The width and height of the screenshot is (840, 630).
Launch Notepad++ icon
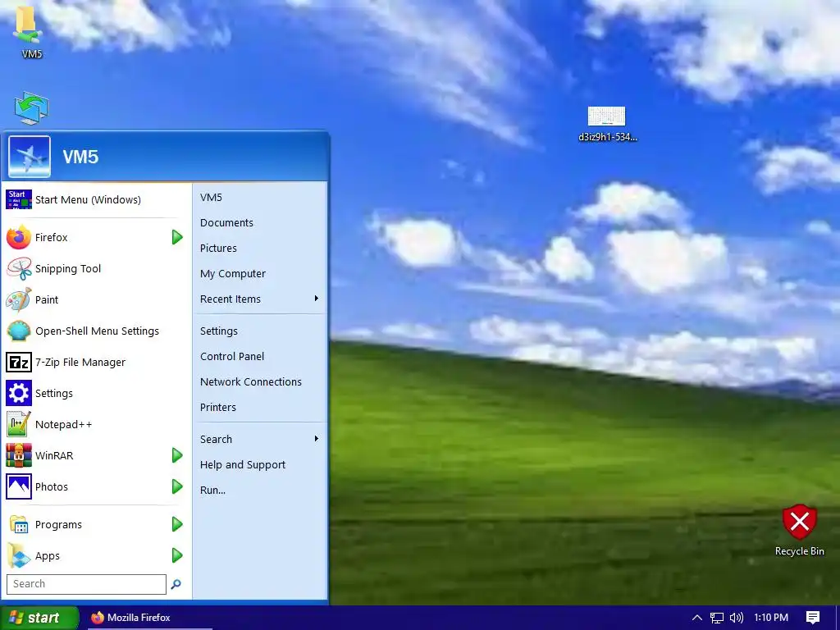[19, 424]
